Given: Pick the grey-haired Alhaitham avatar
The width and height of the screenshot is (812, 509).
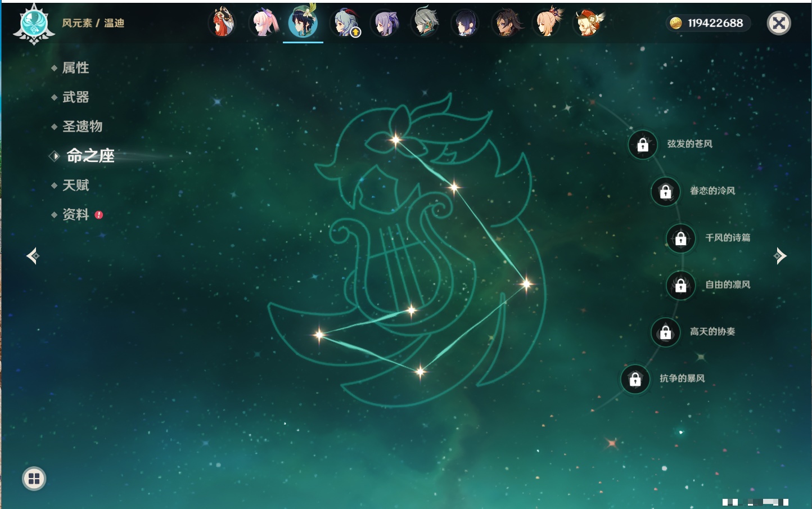Looking at the screenshot, I should 425,22.
